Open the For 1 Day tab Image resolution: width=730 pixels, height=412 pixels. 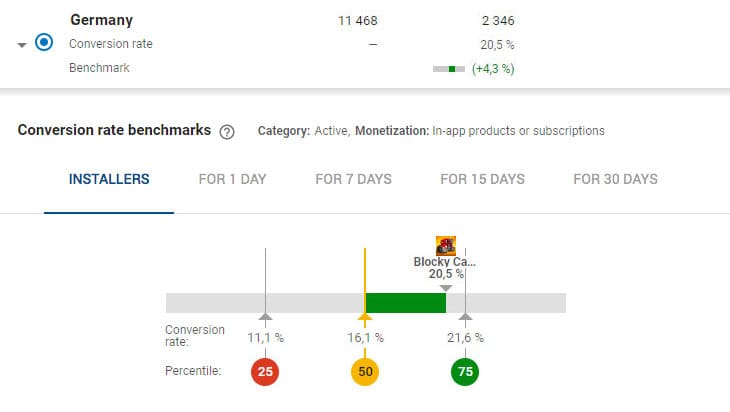[232, 180]
